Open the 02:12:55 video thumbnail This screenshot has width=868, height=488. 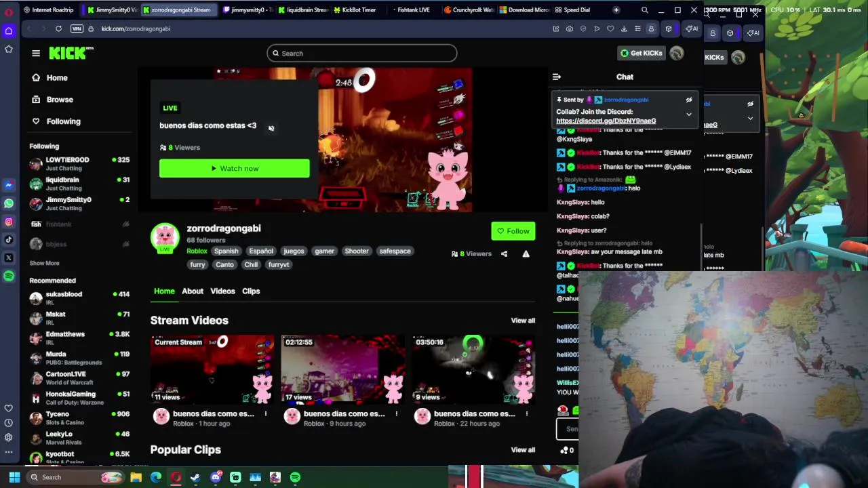click(343, 369)
